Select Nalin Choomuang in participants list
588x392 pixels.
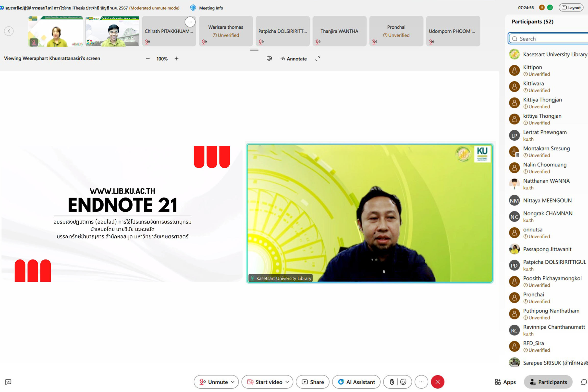coord(548,168)
